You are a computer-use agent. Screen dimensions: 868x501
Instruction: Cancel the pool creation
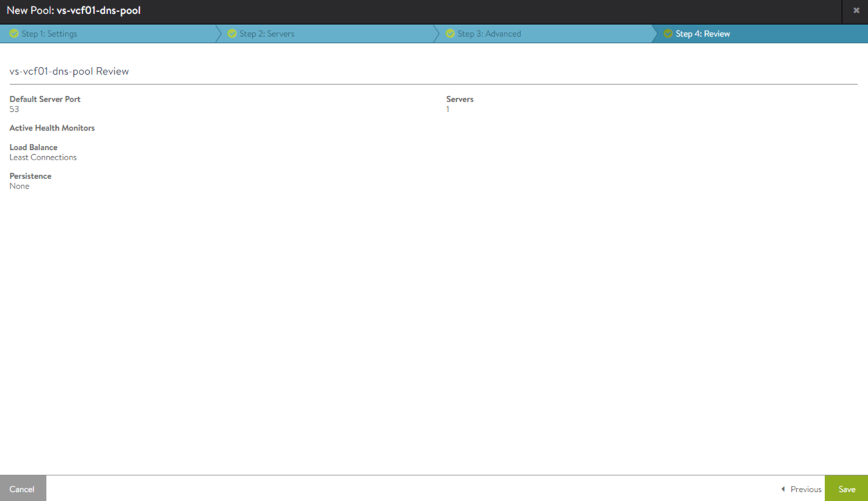tap(22, 489)
